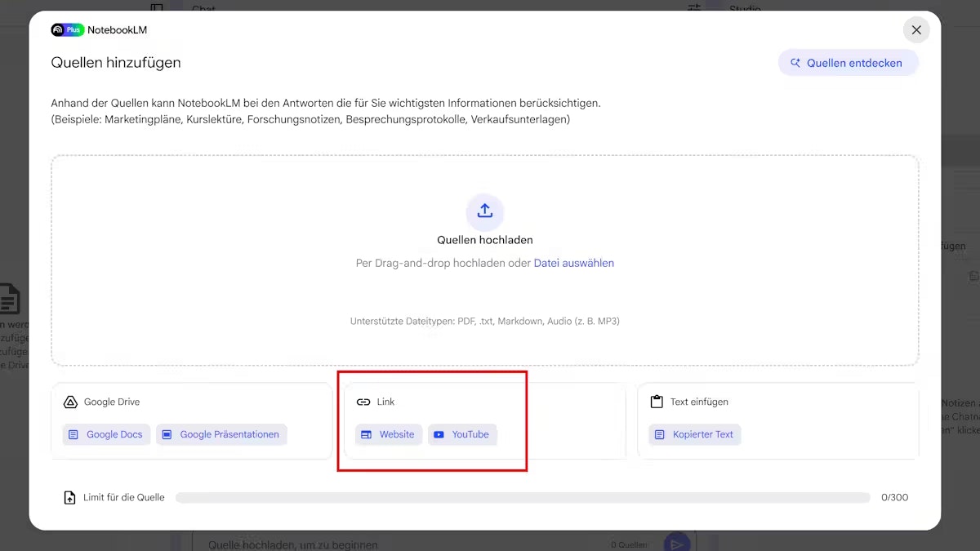Click the clipboard icon beside Text einfügen

(x=657, y=402)
